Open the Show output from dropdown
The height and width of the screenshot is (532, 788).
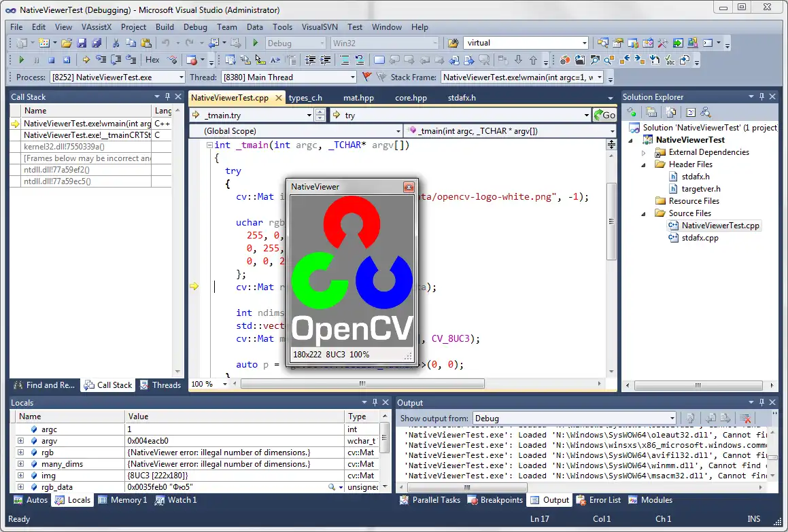tap(672, 419)
